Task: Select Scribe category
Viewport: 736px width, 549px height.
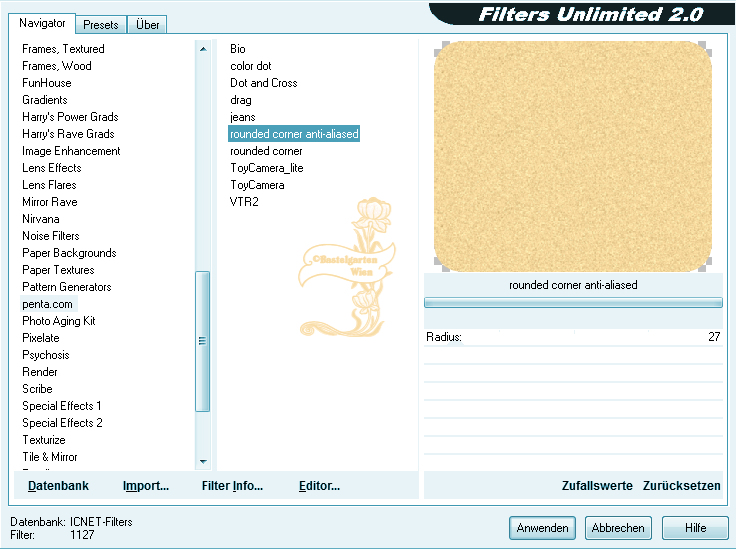Action: (37, 389)
